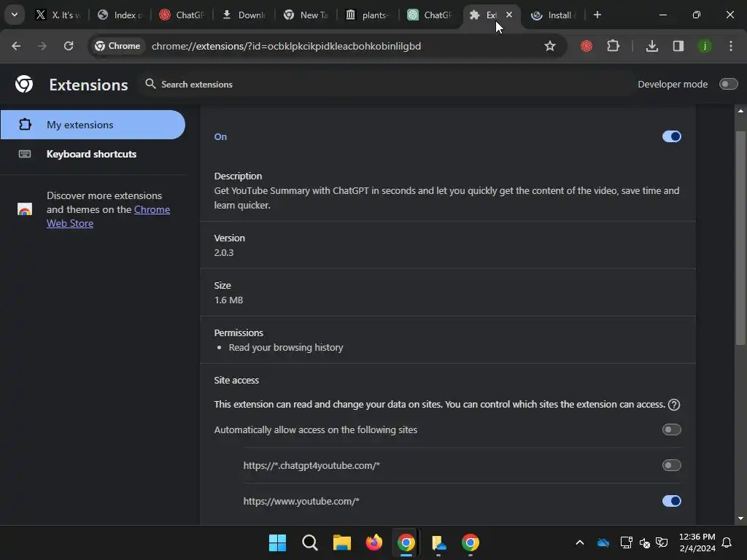Open network display tray icon
Viewport: 747px width, 560px height.
(x=626, y=542)
